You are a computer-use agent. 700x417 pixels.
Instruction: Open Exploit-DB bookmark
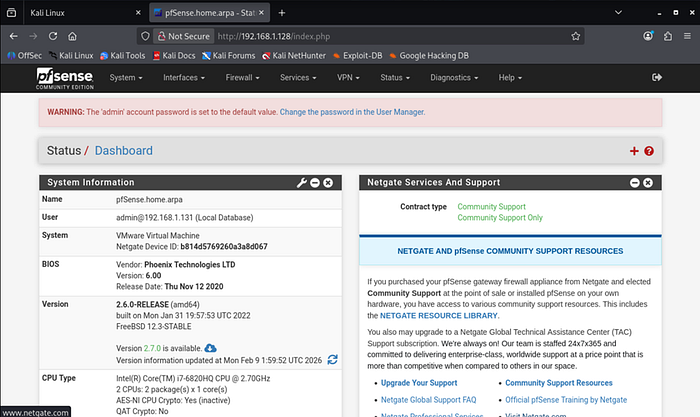coord(358,55)
